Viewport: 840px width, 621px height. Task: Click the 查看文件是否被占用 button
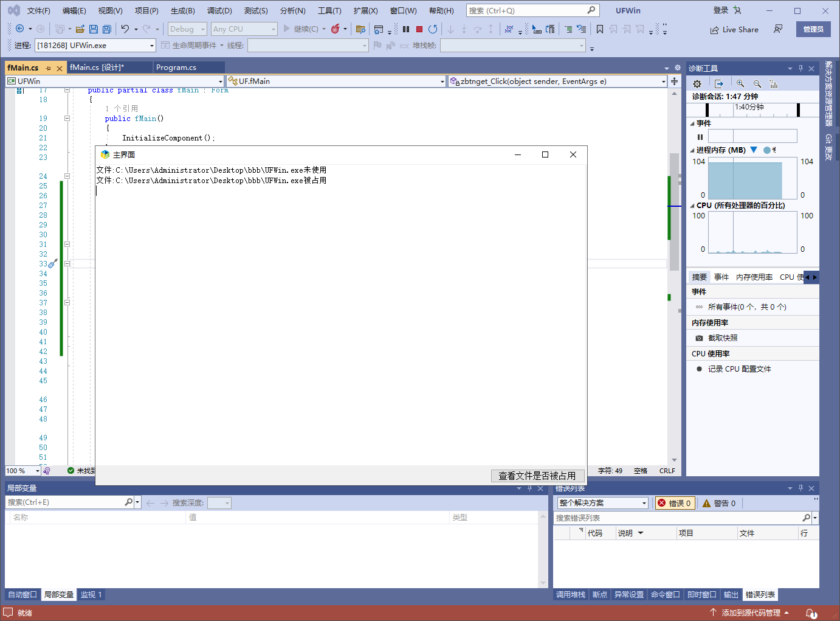537,476
